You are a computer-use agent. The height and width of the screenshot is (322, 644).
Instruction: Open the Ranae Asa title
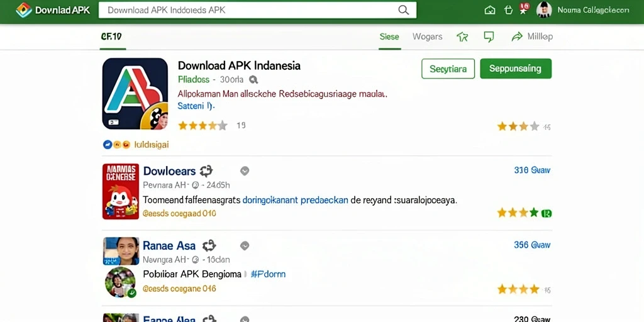click(169, 246)
